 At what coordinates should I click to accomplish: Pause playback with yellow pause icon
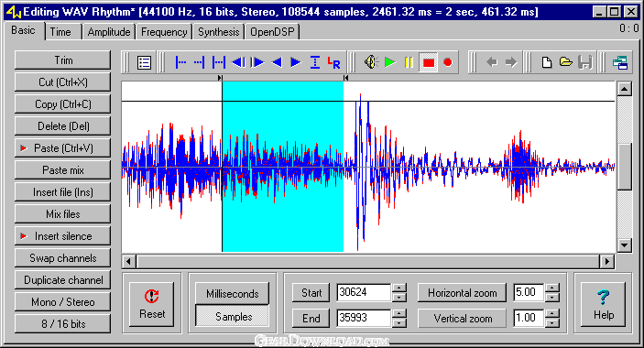(409, 62)
